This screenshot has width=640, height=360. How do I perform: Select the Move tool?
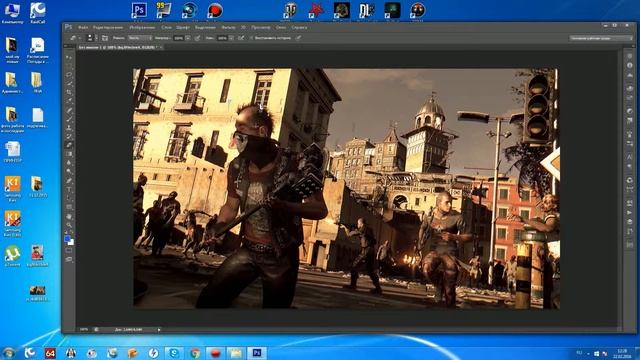tap(69, 57)
